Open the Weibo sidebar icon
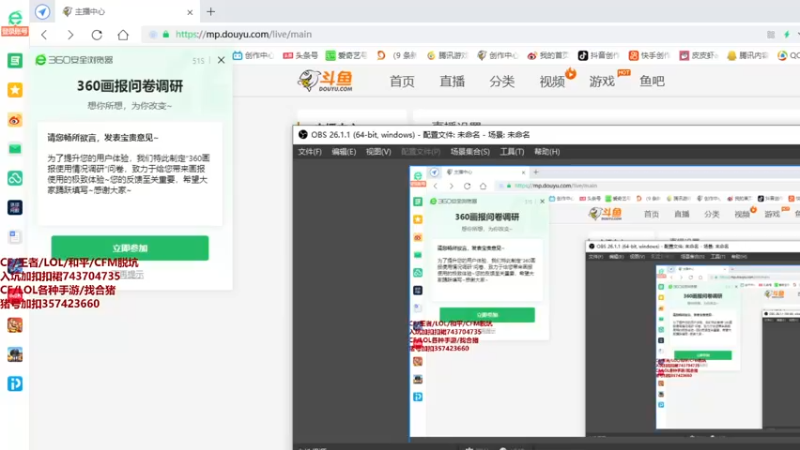The image size is (800, 450). pyautogui.click(x=15, y=120)
